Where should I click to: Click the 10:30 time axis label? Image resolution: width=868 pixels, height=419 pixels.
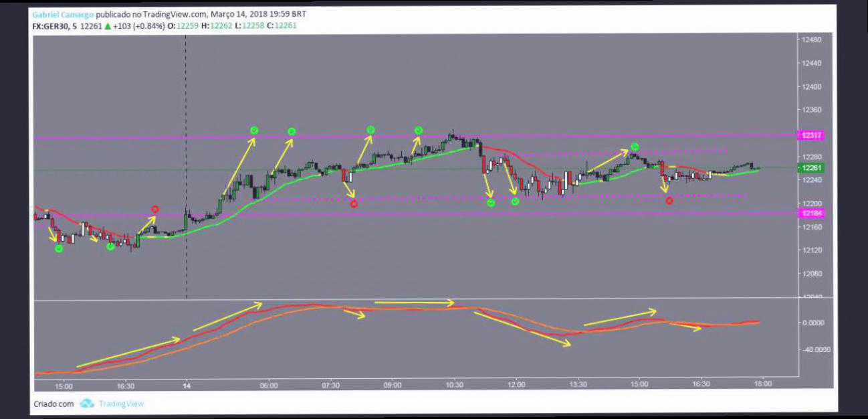454,385
